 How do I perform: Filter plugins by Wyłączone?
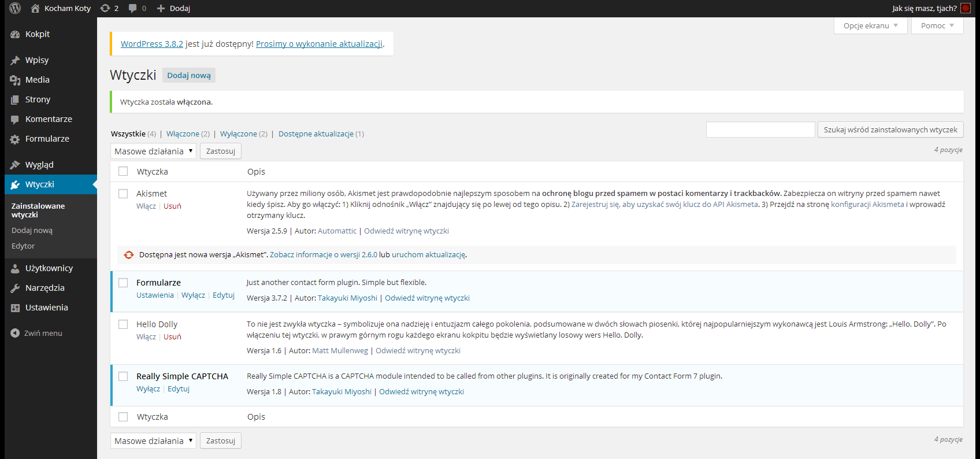click(x=239, y=134)
